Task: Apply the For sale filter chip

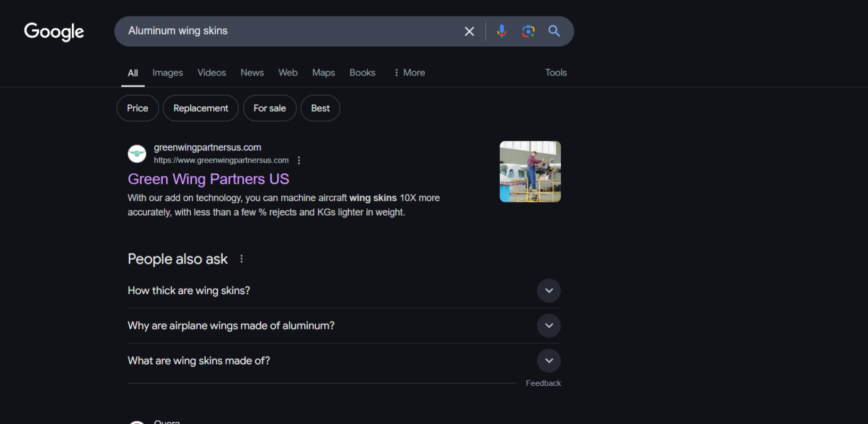Action: 269,108
